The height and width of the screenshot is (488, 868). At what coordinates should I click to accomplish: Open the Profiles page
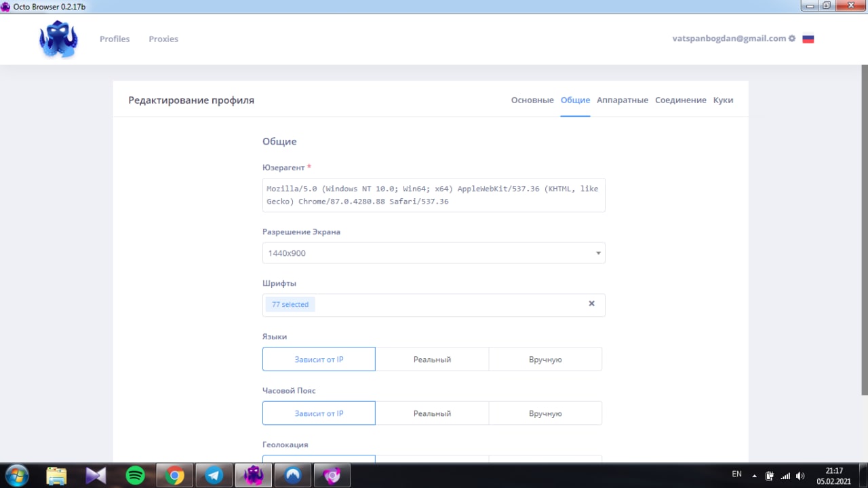coord(115,39)
